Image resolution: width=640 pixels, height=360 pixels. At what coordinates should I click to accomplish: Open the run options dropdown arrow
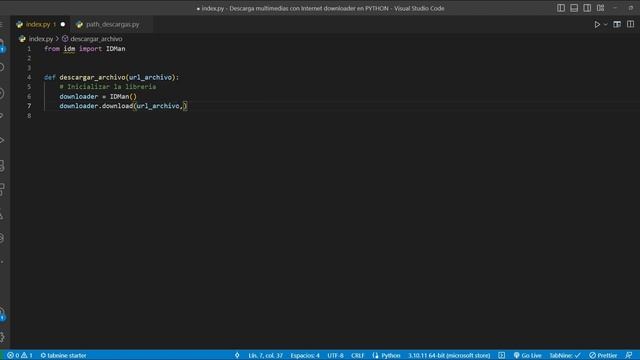tap(606, 24)
